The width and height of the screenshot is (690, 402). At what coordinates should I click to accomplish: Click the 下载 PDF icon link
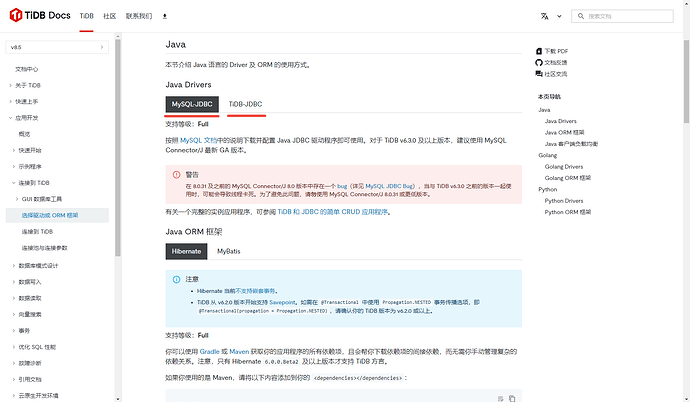point(540,51)
